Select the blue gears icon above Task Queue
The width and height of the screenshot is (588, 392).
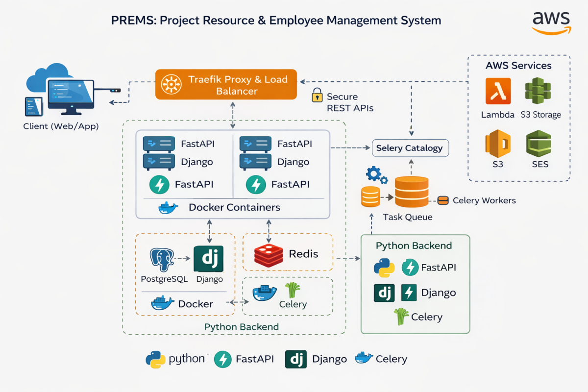coord(376,175)
